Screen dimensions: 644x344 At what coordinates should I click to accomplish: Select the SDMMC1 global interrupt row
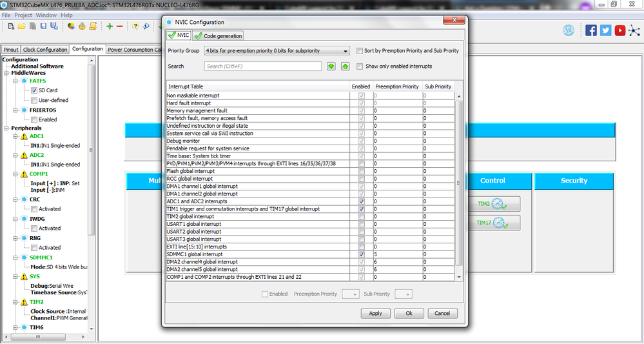click(311, 254)
